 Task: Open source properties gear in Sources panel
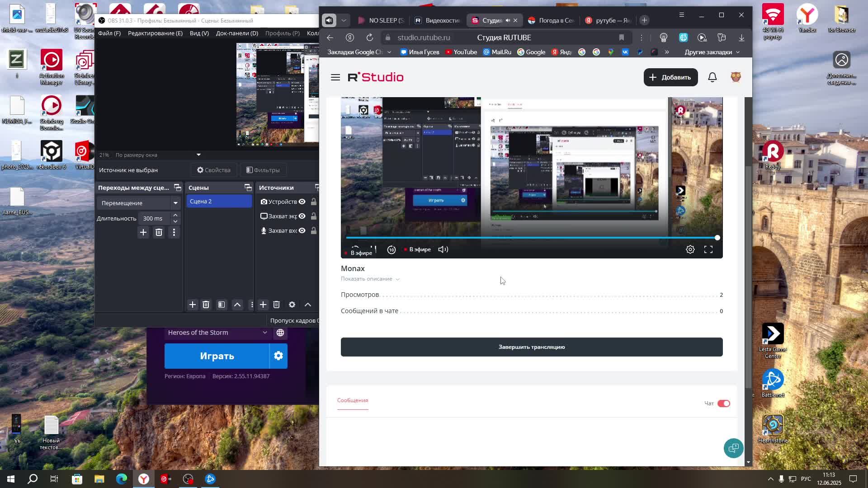click(x=292, y=305)
